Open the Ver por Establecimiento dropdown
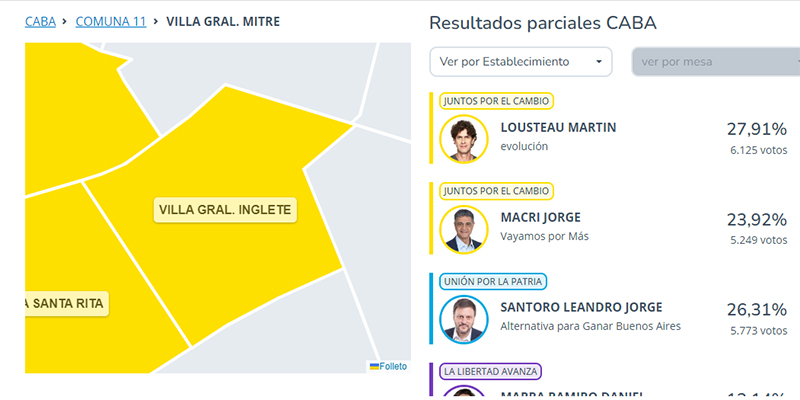This screenshot has height=400, width=800. [520, 62]
